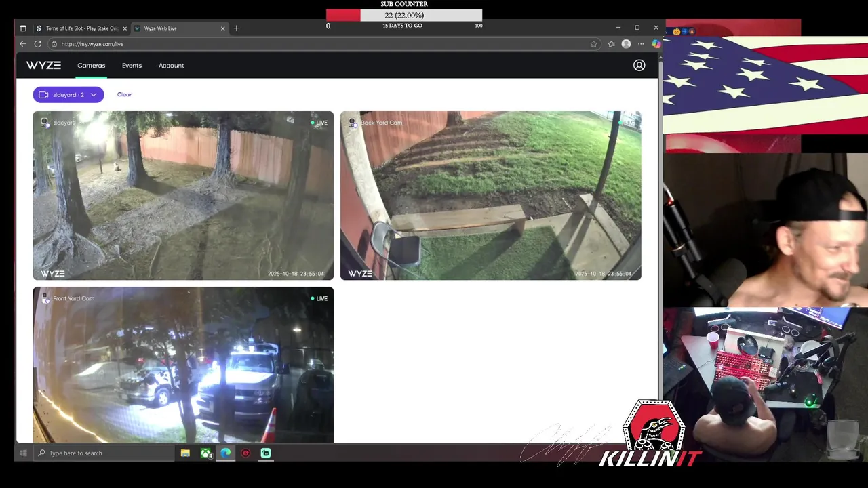Image resolution: width=868 pixels, height=488 pixels.
Task: Bookmark the page with the star icon
Action: (x=593, y=44)
